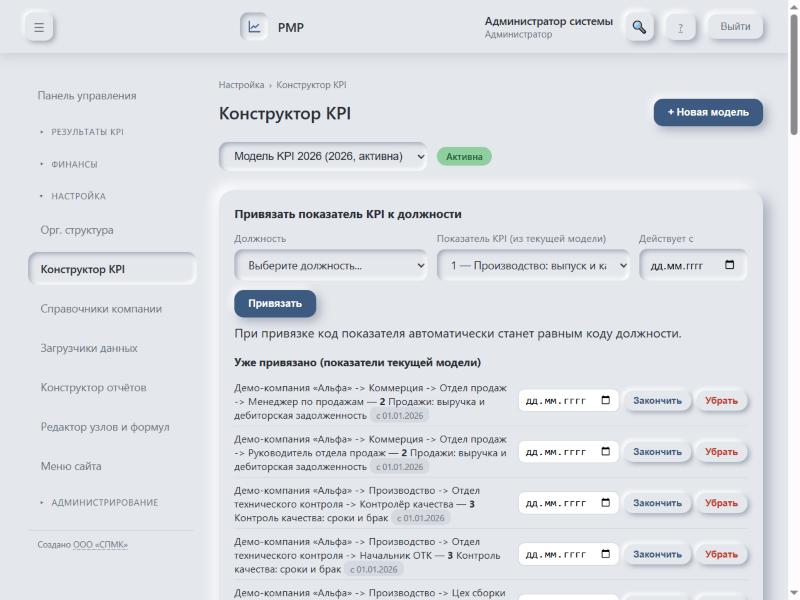Open Загрузчики данных in sidebar
The image size is (800, 600).
tap(89, 348)
